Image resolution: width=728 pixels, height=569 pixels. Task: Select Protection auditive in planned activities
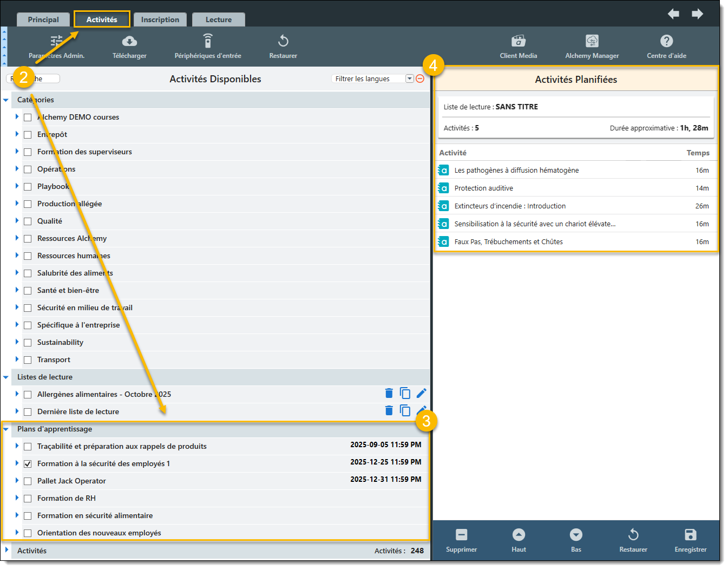pos(484,188)
